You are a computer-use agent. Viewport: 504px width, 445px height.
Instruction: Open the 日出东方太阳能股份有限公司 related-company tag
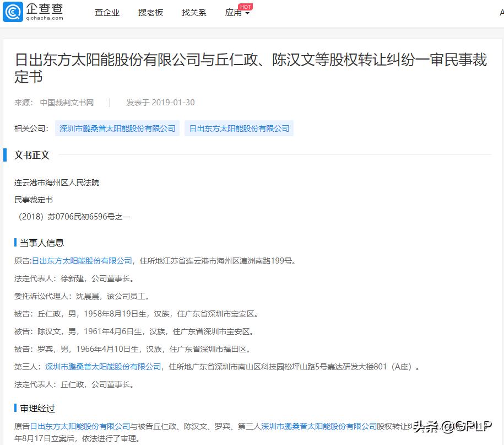tap(240, 128)
